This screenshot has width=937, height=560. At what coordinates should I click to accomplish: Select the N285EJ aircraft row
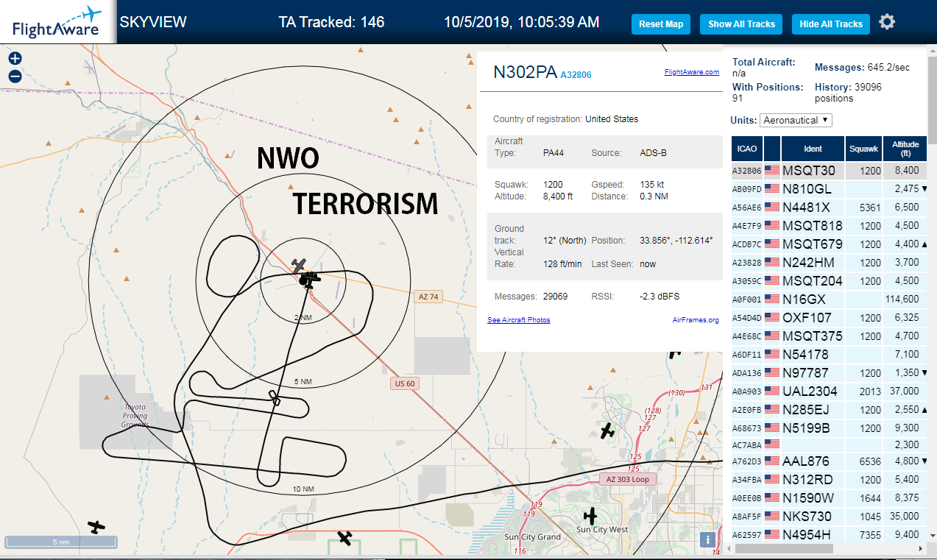[829, 410]
